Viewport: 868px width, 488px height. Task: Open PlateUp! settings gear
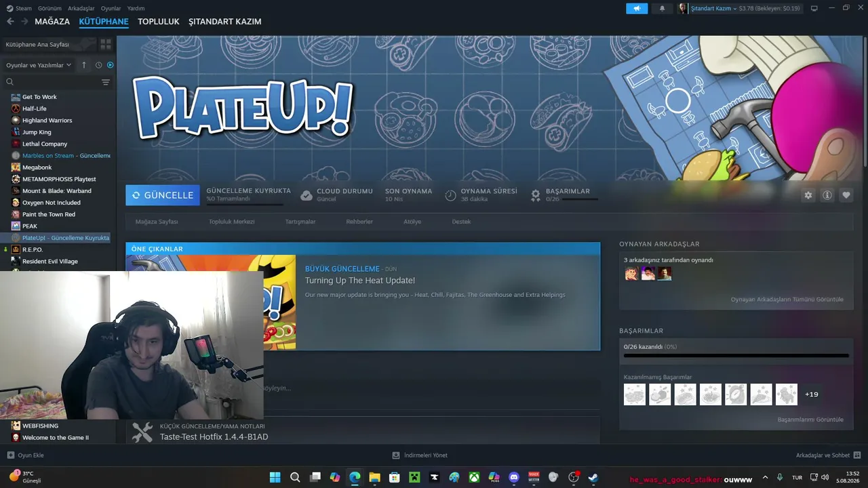[x=808, y=195]
